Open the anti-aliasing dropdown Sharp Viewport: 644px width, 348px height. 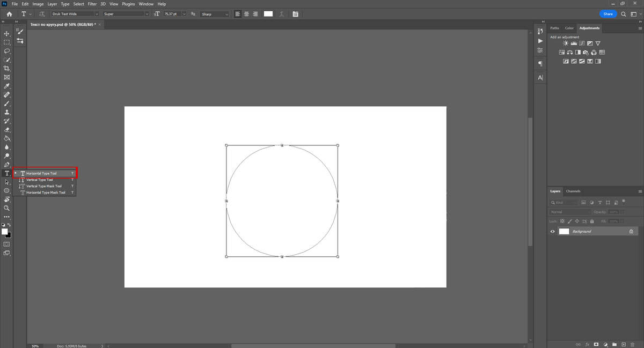[215, 14]
